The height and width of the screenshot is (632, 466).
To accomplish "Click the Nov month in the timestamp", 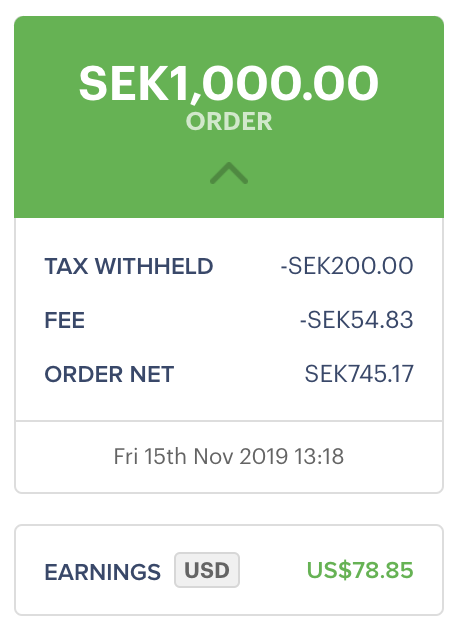I will (214, 456).
